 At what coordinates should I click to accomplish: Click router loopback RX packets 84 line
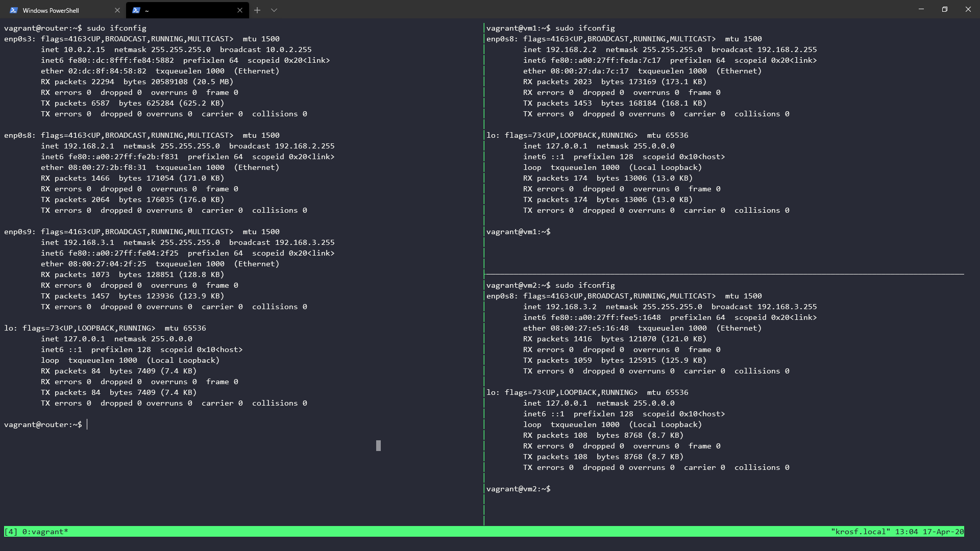119,371
